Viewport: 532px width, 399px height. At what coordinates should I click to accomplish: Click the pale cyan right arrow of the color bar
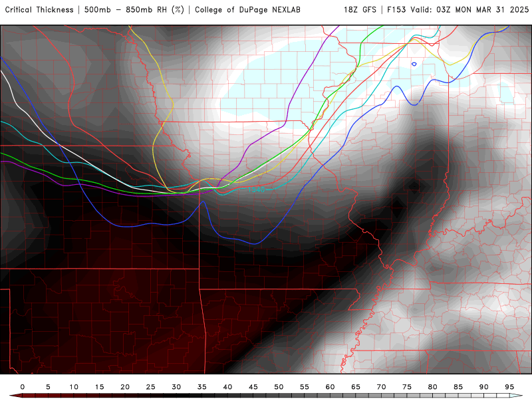tap(517, 396)
